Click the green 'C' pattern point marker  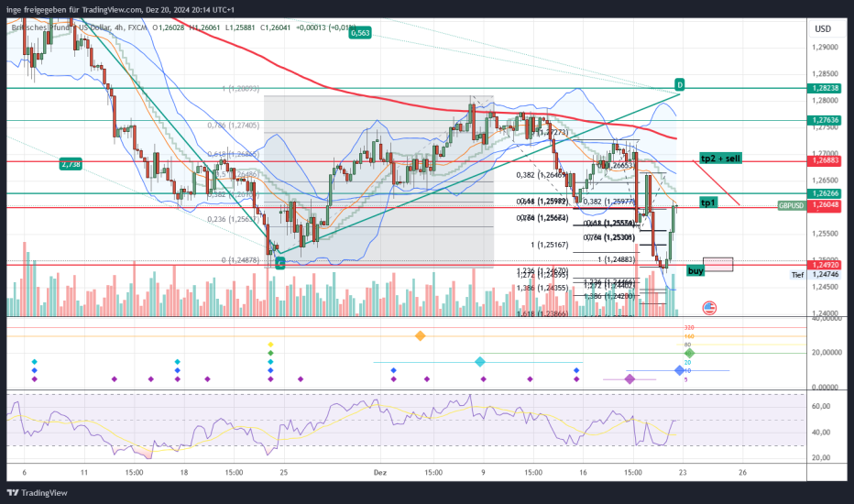tap(279, 263)
